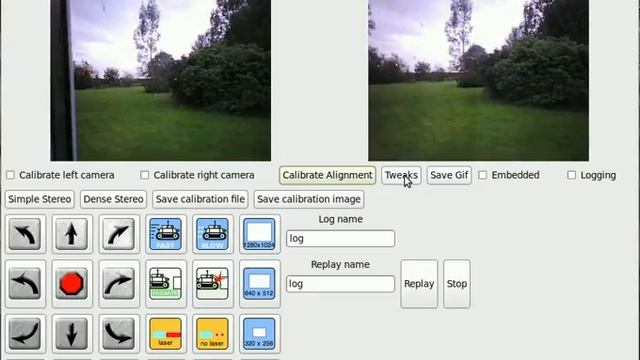Click the Calibrate Alignment button
Screen dimensions: 640x360
(x=327, y=175)
